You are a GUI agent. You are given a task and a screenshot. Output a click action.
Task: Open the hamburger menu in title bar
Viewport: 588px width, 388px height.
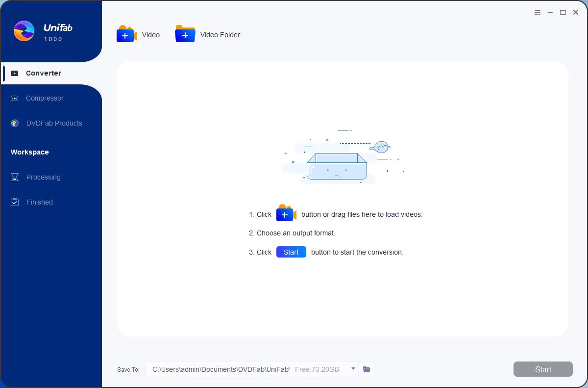coord(538,13)
